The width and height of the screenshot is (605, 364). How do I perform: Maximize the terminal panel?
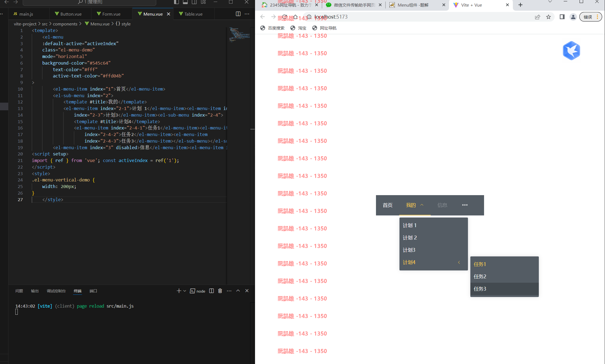238,291
